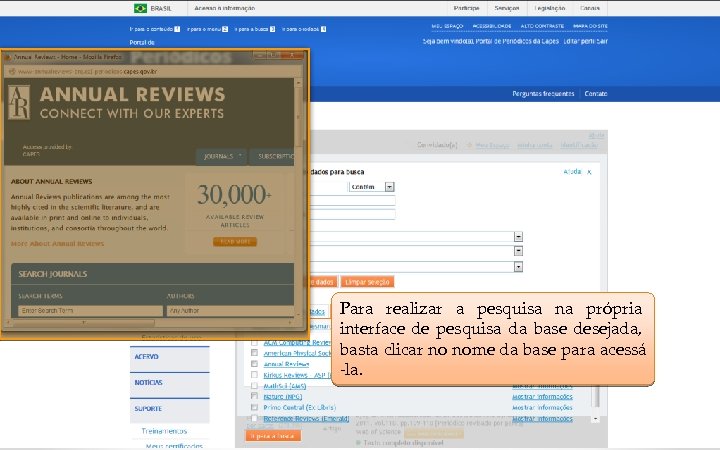Open the 'More About Annual Reviews' link
Screen dimensions: 720x450
coord(57,243)
